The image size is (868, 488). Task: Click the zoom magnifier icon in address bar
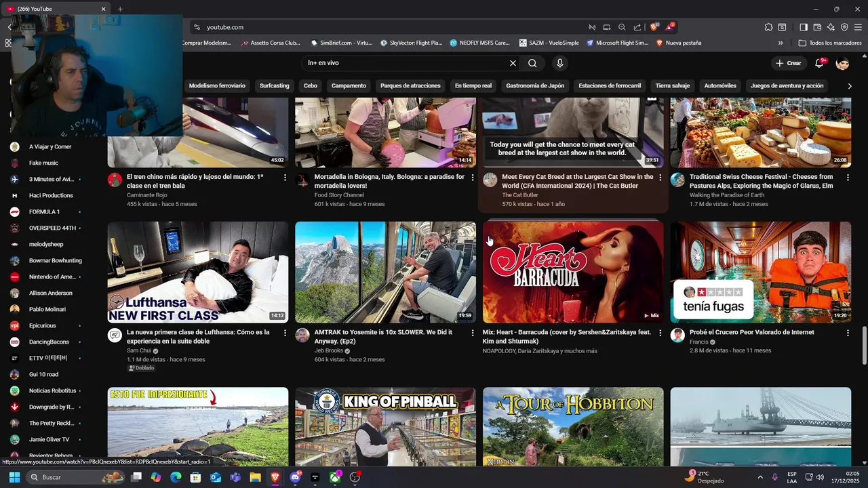point(622,27)
